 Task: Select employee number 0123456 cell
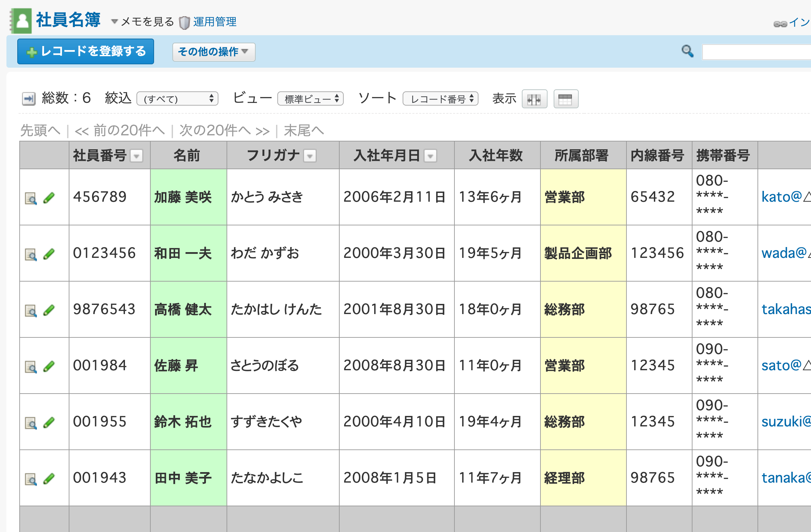click(109, 253)
